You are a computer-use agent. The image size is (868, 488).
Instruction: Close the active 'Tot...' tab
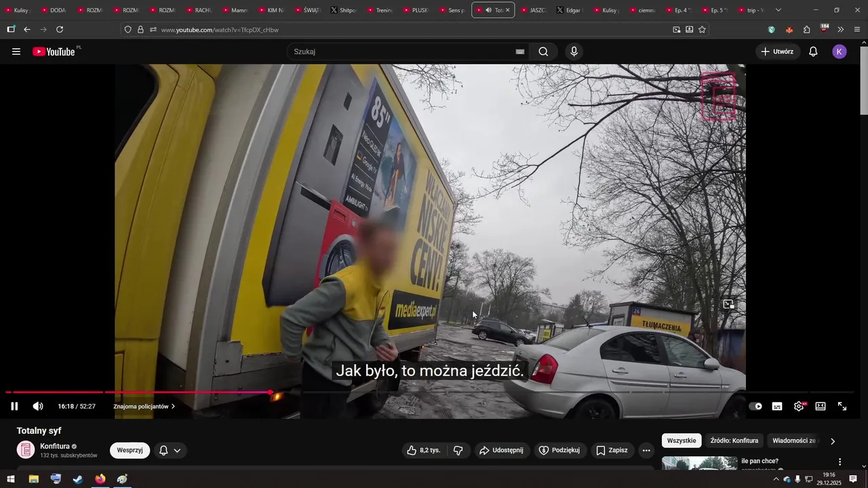[507, 10]
